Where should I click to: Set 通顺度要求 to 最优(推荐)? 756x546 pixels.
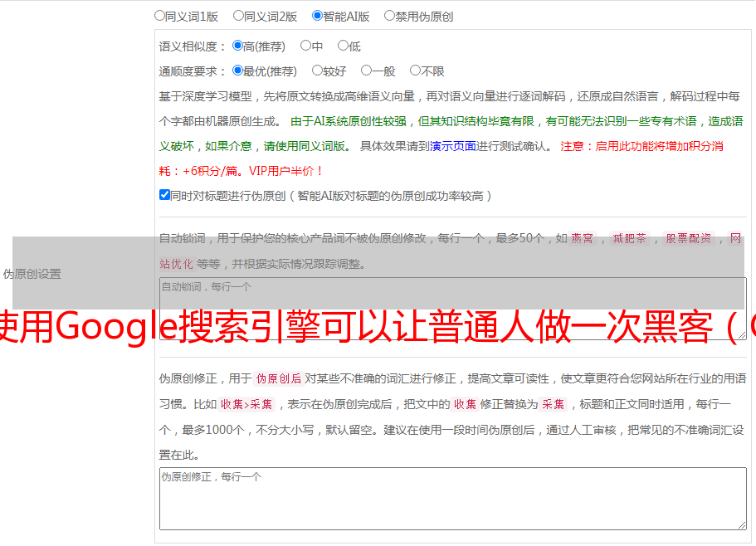[237, 71]
